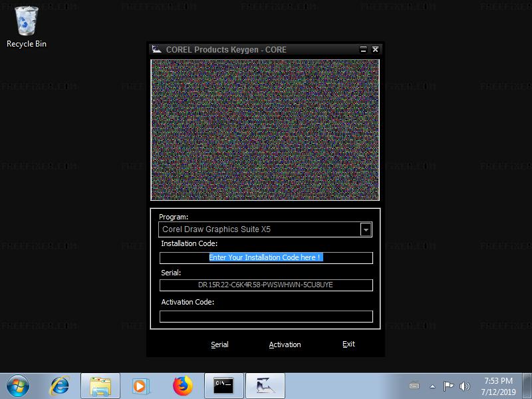Generate a new Serial
The image size is (532, 399).
pos(219,344)
